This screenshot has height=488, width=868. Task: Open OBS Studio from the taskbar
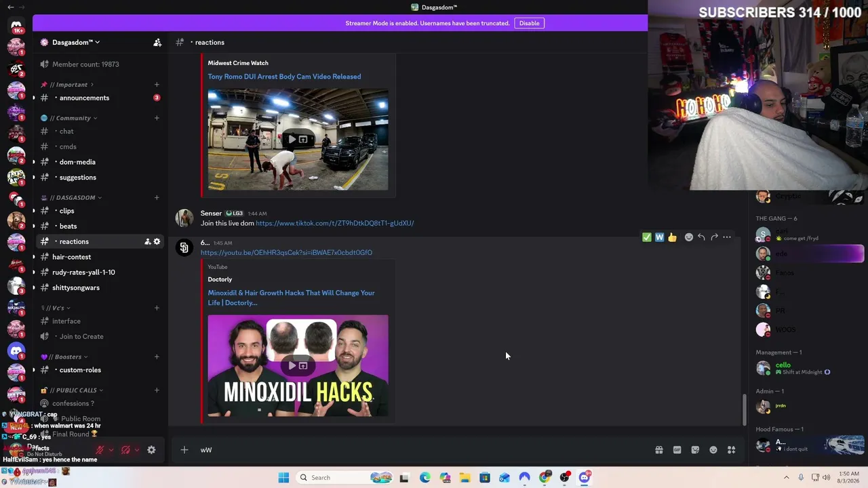click(564, 477)
